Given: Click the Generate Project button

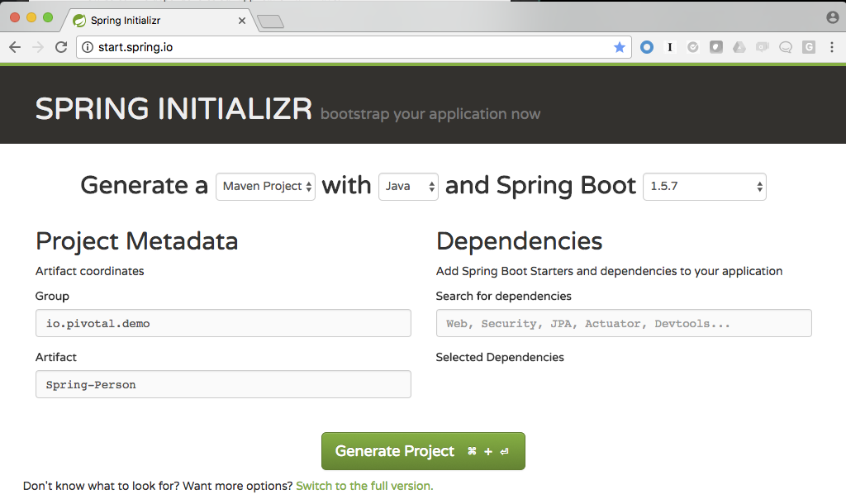Looking at the screenshot, I should [423, 451].
